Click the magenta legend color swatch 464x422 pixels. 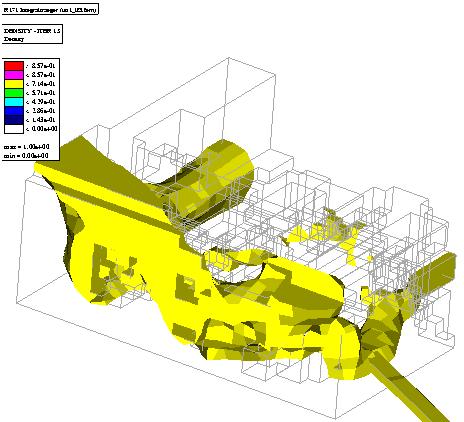(14, 75)
